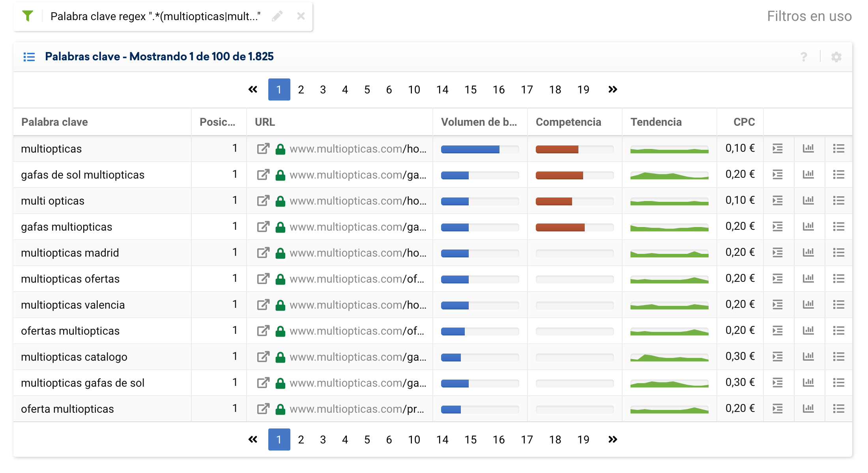The image size is (868, 473).
Task: Show history chart icon for oferta multiopticas row
Action: pos(808,409)
